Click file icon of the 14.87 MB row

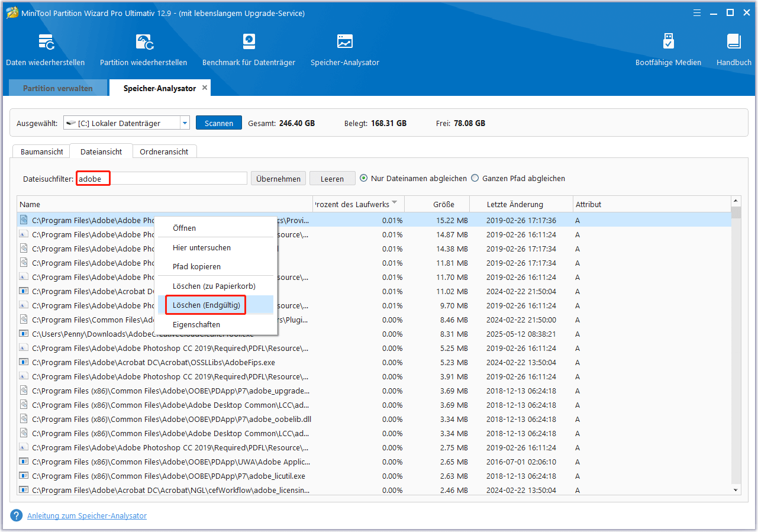(24, 234)
